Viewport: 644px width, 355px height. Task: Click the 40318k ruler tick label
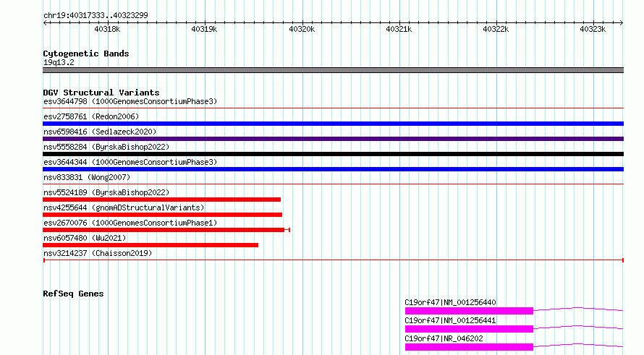coord(107,29)
